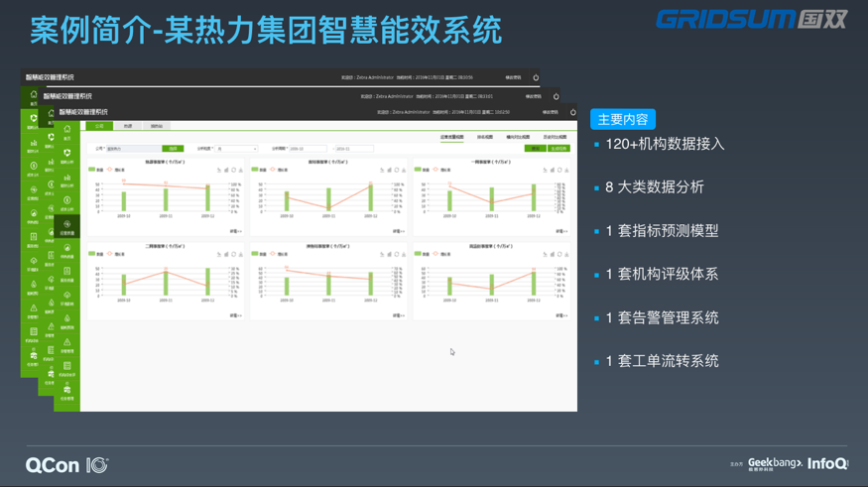Switch to the 换热站 tab
Screen dimensions: 868x487
pos(157,126)
